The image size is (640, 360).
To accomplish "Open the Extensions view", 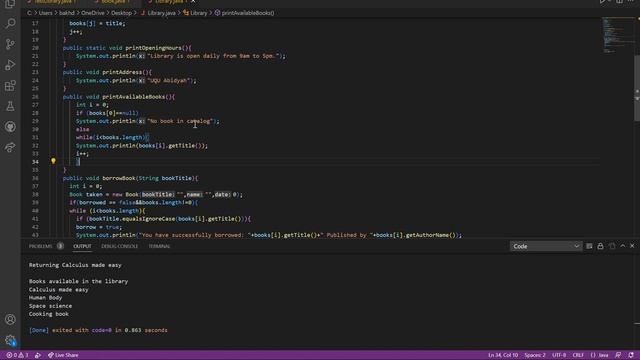I will coord(10,85).
